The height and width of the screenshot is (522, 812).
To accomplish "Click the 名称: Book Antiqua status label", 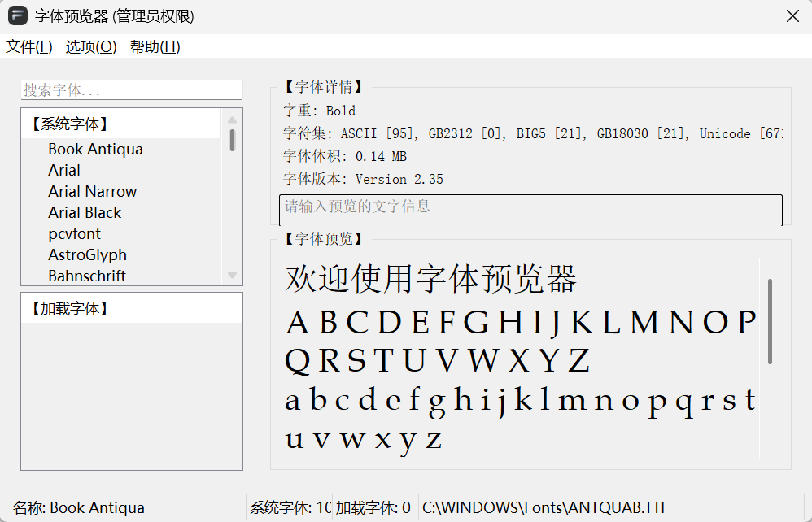I will pos(76,507).
